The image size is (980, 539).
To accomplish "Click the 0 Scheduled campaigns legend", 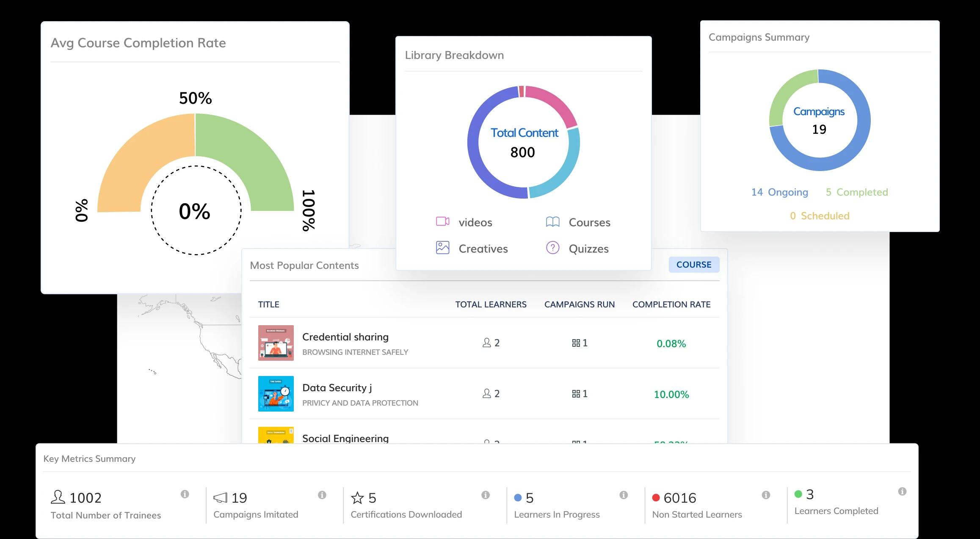I will click(820, 216).
